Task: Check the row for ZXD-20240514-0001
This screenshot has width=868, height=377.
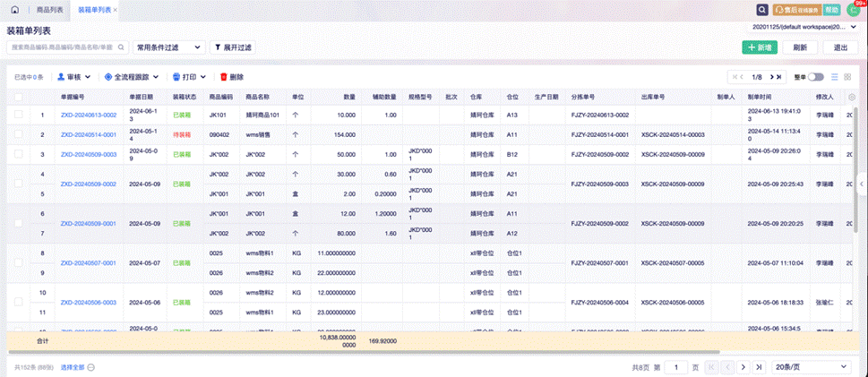Action: 19,134
